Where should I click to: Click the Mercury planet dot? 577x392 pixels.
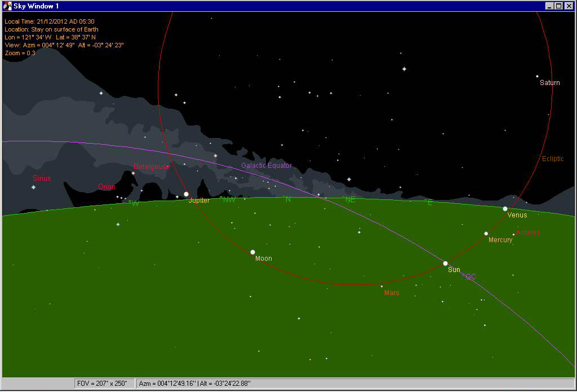[x=486, y=233]
